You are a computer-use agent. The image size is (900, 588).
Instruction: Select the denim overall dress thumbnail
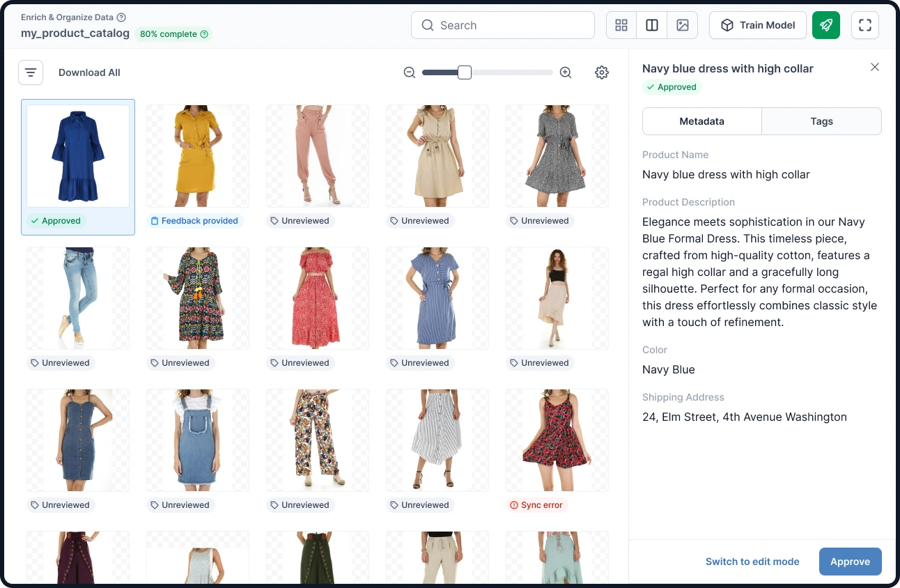[x=198, y=440]
